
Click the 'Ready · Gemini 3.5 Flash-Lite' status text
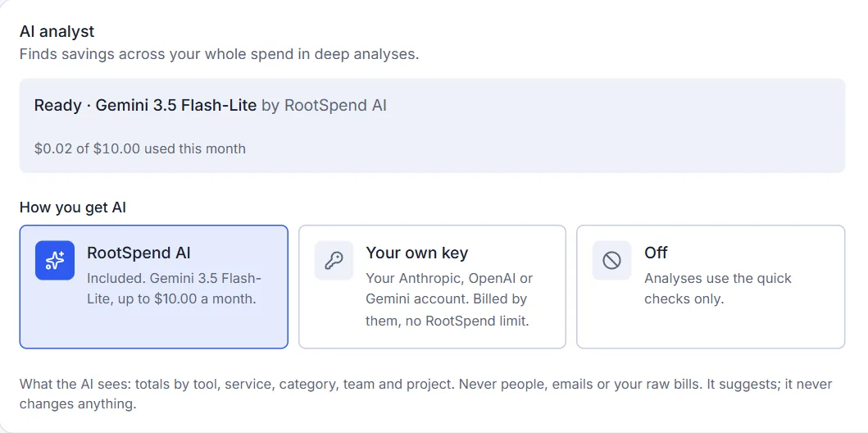coord(145,105)
